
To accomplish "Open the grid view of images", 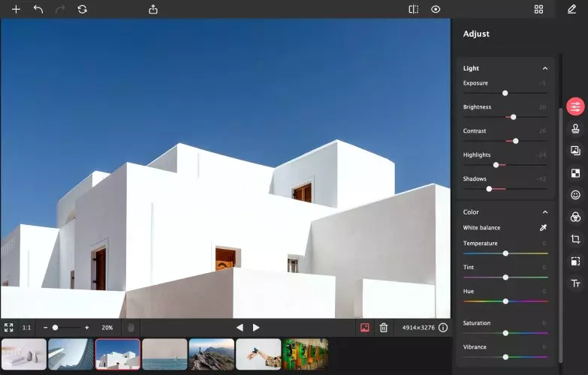I will click(538, 9).
